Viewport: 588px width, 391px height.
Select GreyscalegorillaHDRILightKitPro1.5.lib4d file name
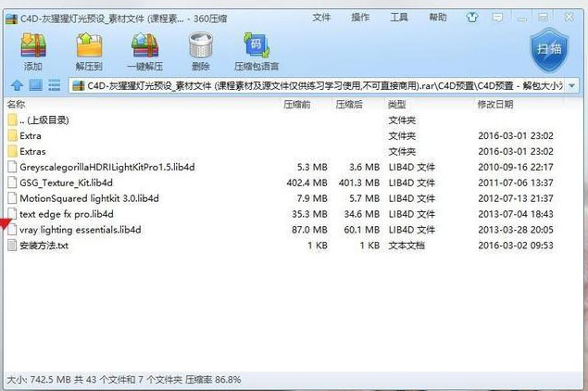pos(107,168)
